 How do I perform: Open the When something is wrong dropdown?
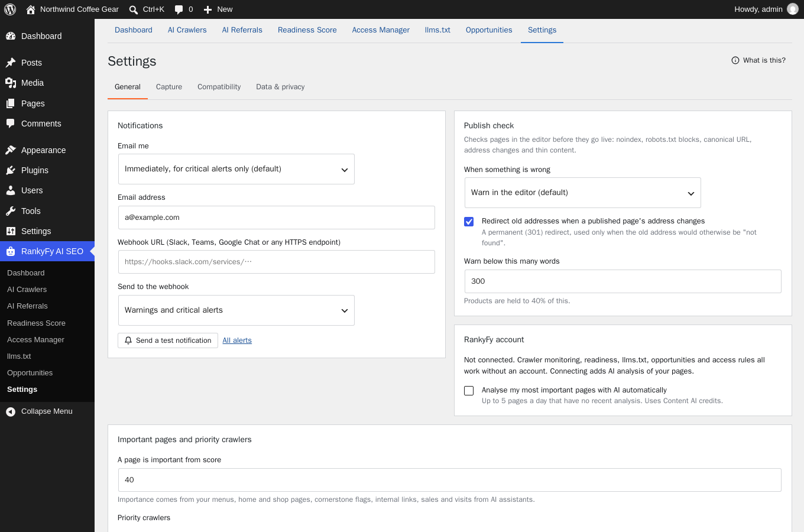pyautogui.click(x=583, y=193)
